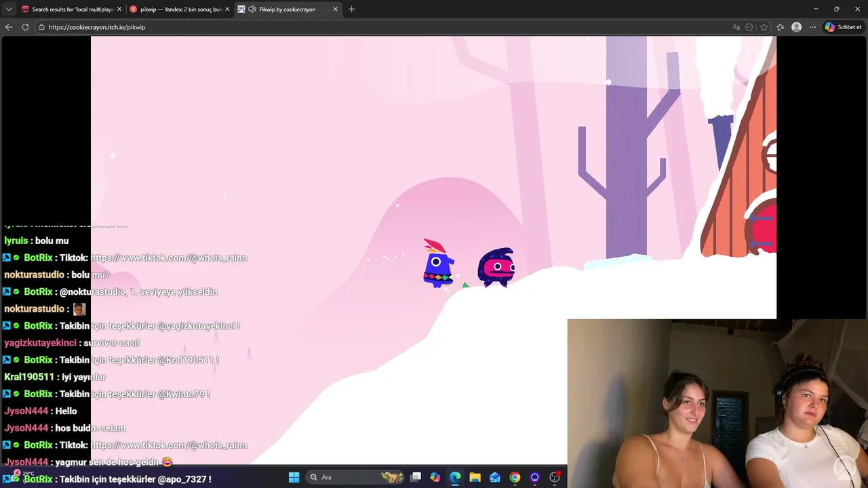Click the webcam overlay video
The image size is (868, 488).
(x=717, y=403)
